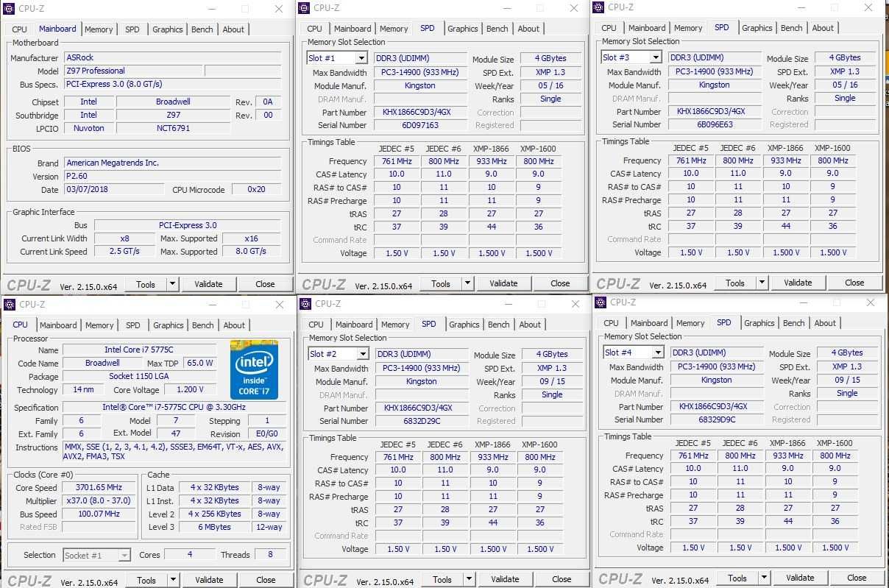The width and height of the screenshot is (889, 588).
Task: Click BIOS version P2.60 value
Action: [x=172, y=176]
